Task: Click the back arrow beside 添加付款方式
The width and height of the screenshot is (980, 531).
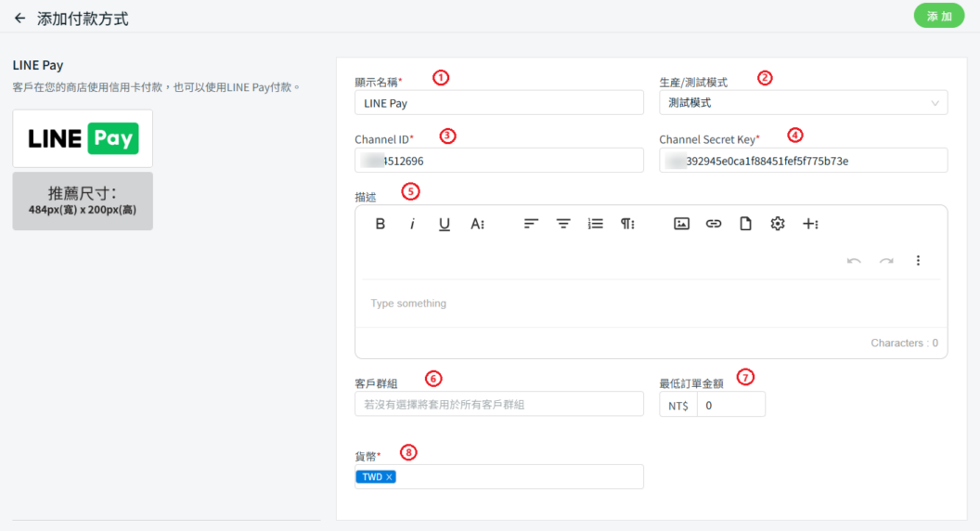Action: [x=19, y=18]
